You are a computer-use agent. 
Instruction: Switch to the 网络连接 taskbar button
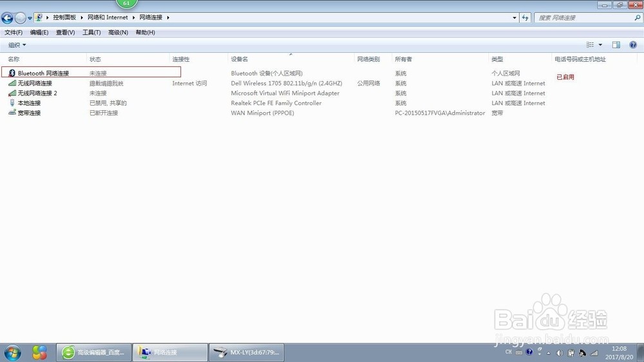click(x=170, y=352)
